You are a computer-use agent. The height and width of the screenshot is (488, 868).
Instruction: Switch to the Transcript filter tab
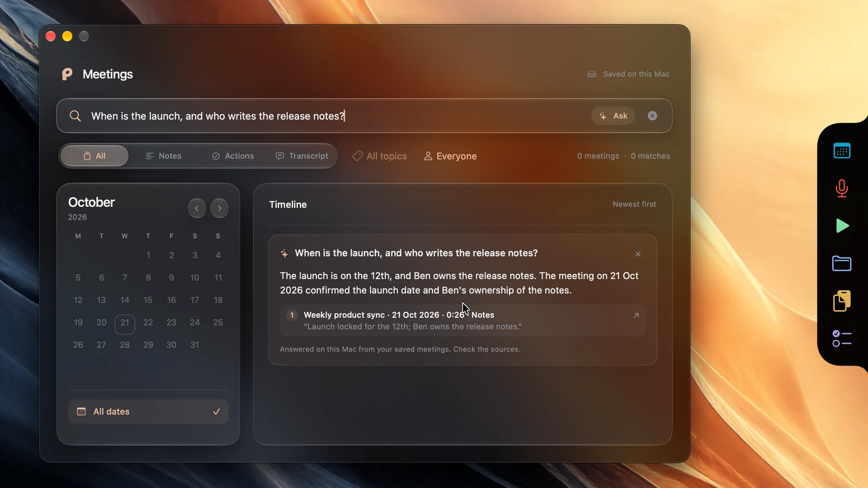302,156
